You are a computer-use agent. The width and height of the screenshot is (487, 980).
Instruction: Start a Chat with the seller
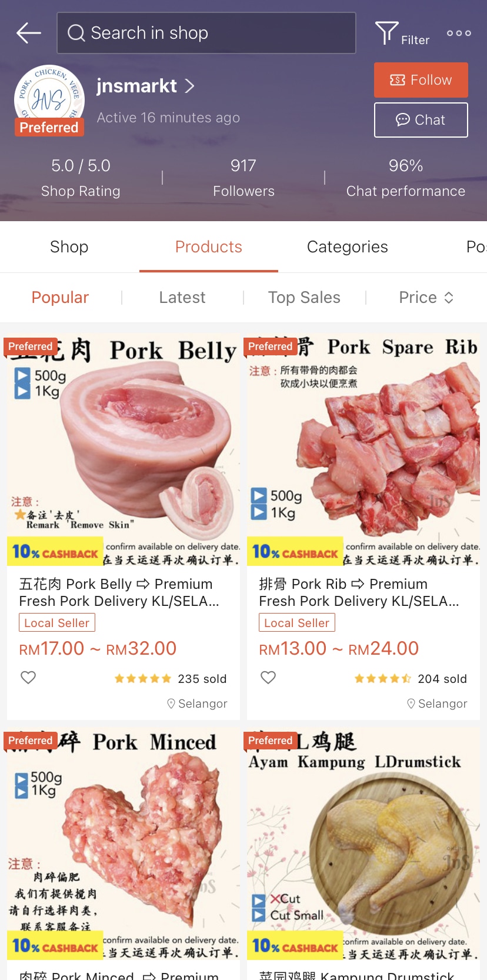421,120
